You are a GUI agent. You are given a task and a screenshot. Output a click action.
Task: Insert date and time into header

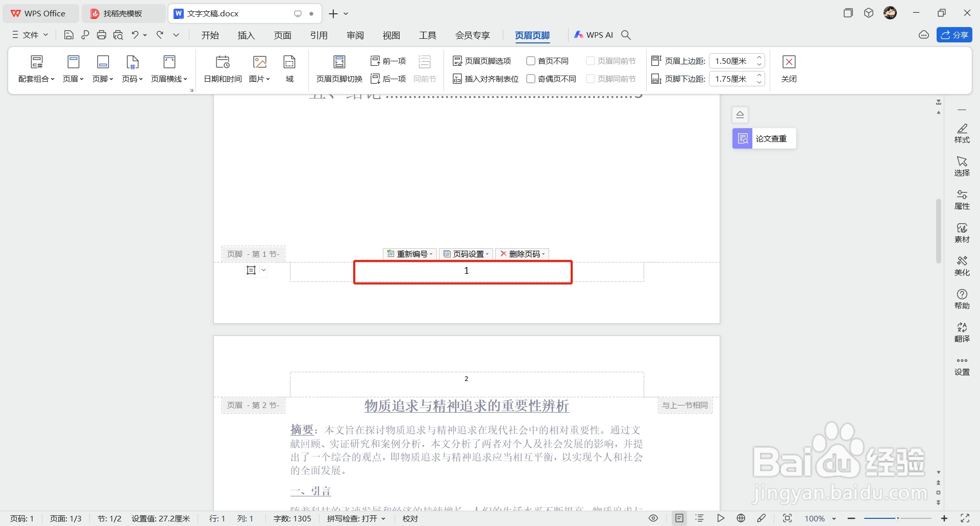point(222,69)
